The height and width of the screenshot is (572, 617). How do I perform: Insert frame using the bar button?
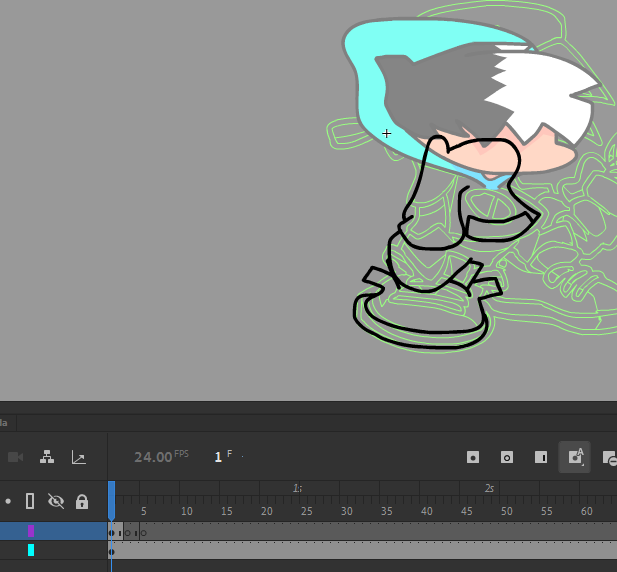[541, 458]
